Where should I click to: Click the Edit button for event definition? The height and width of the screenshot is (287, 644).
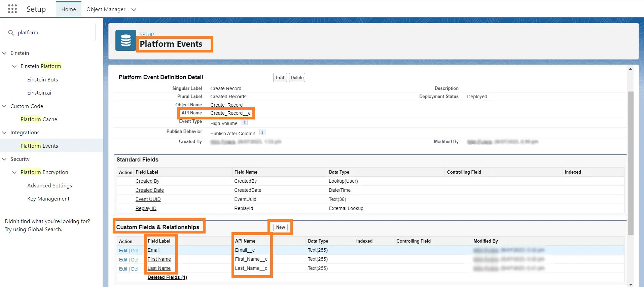coord(280,78)
